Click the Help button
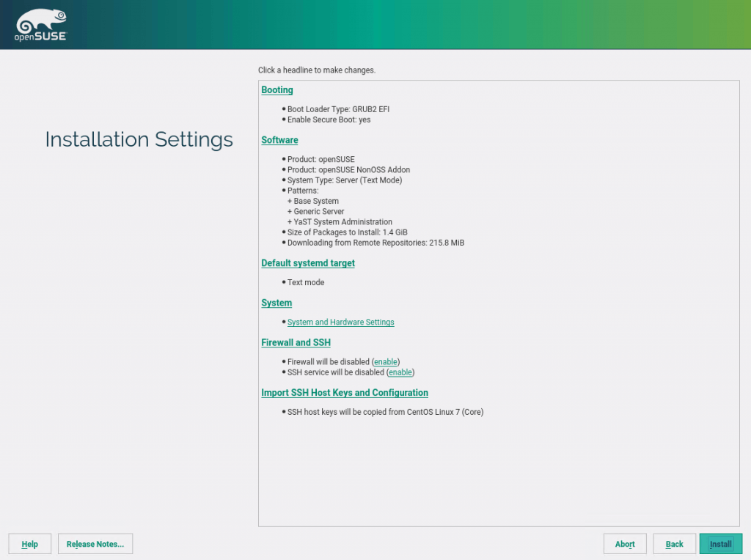The image size is (751, 560). (29, 544)
